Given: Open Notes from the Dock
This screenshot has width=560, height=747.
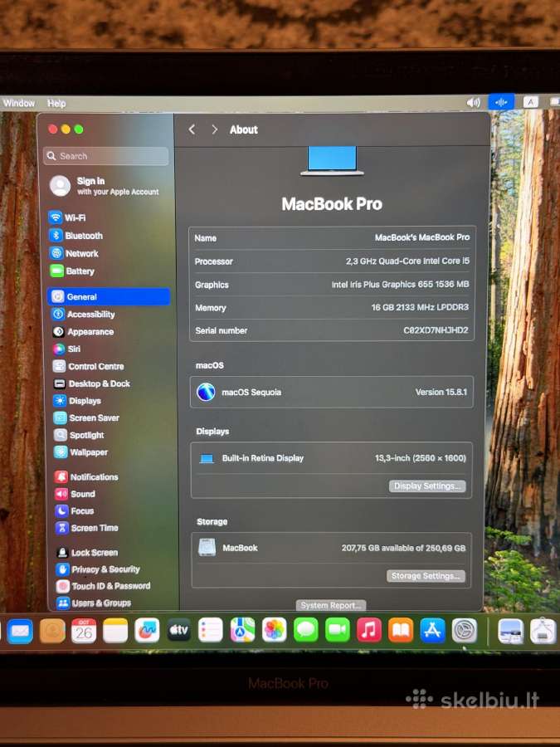Looking at the screenshot, I should point(115,631).
